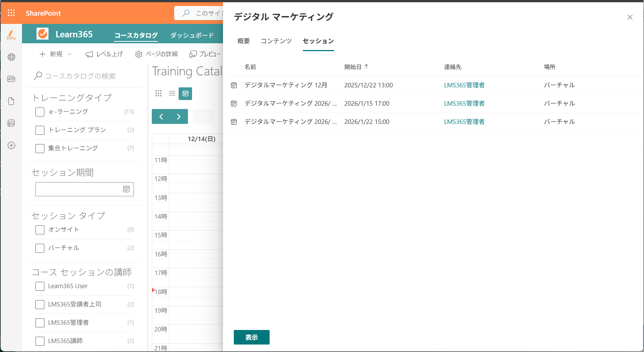Viewport: 644px width, 352px height.
Task: Click the create plus icon in left rail
Action: 11,146
